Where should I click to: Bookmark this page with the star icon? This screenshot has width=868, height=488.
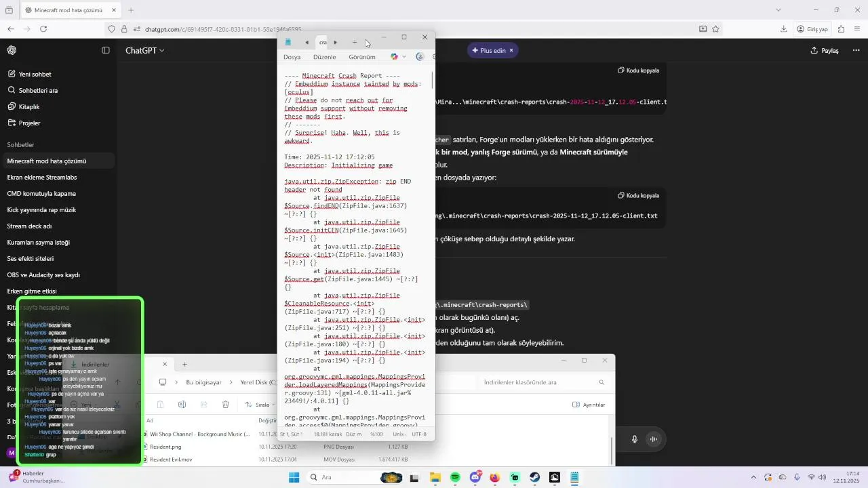[715, 29]
